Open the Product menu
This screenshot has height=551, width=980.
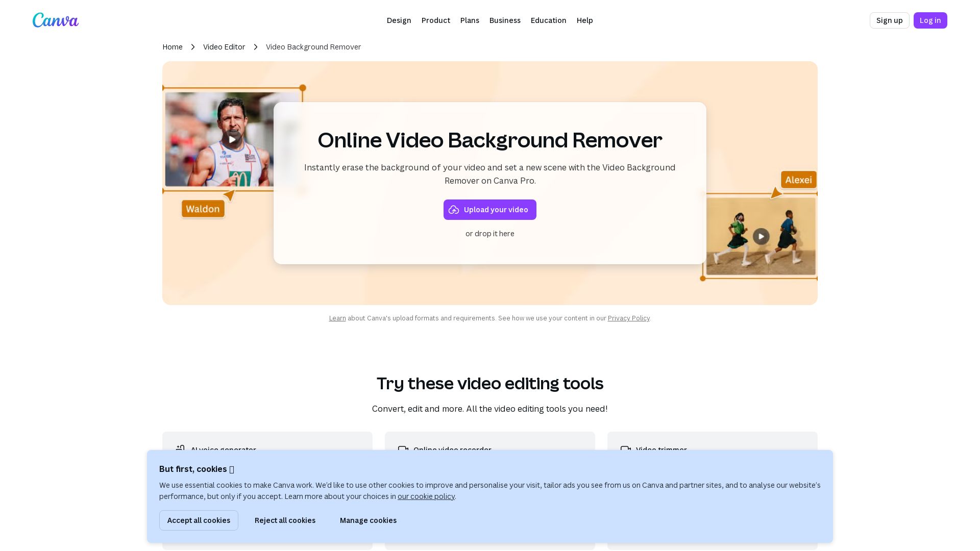pyautogui.click(x=435, y=20)
